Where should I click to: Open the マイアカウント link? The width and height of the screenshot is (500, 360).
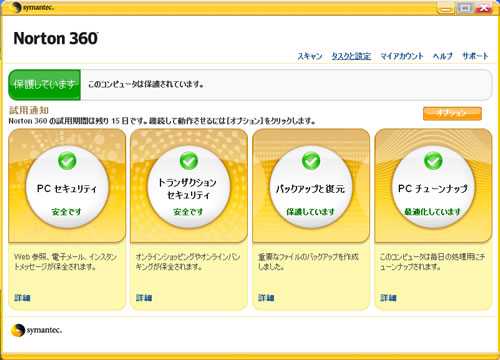(x=402, y=56)
